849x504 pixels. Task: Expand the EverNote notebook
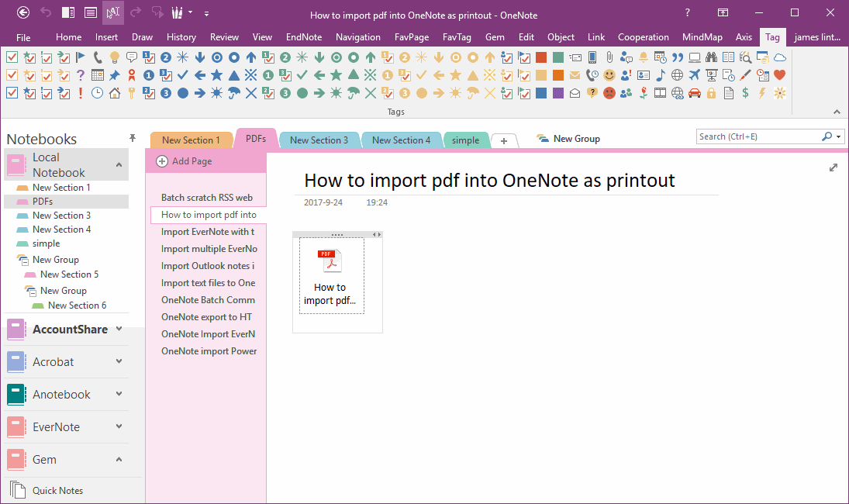tap(119, 426)
